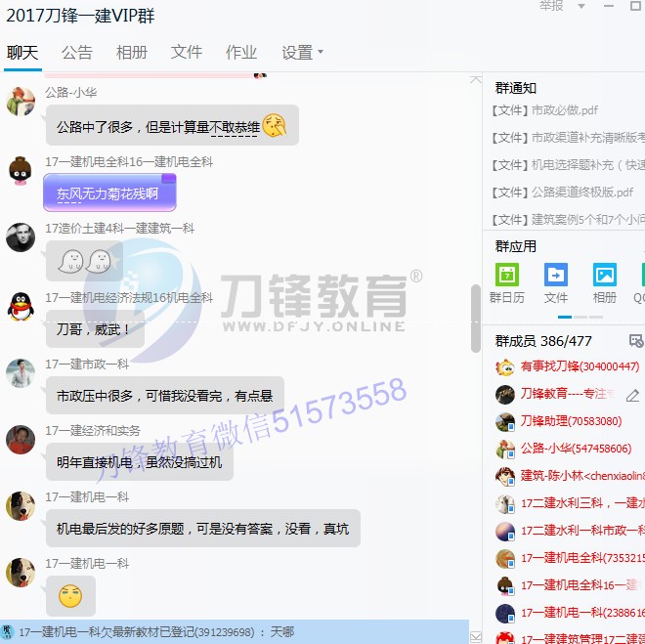Open the 群日历 group calendar app

tap(507, 283)
